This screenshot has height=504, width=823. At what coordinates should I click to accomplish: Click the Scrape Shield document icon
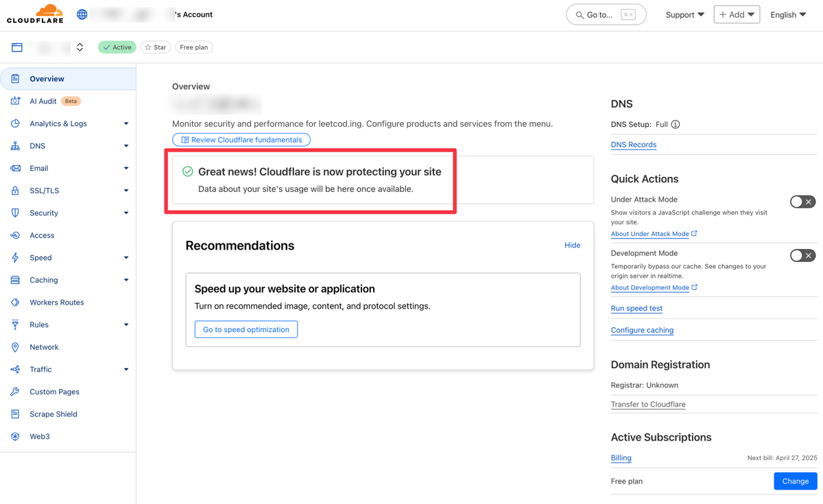click(15, 414)
